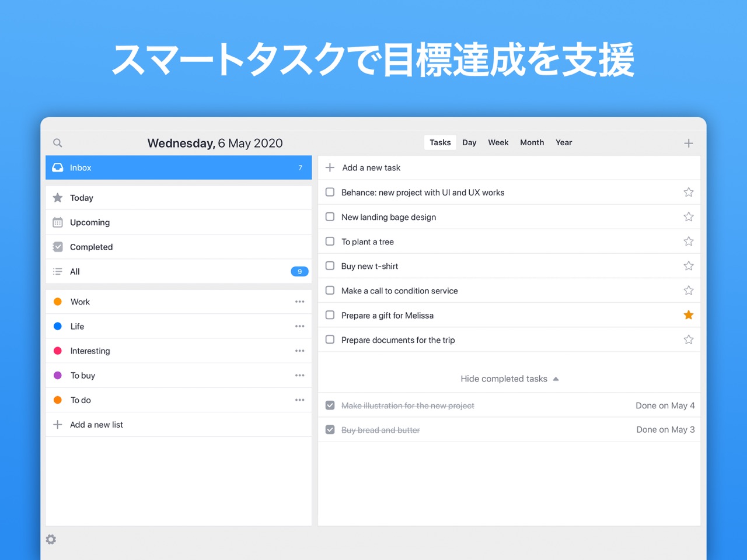Select the Interesting list
The width and height of the screenshot is (747, 560).
(x=179, y=351)
